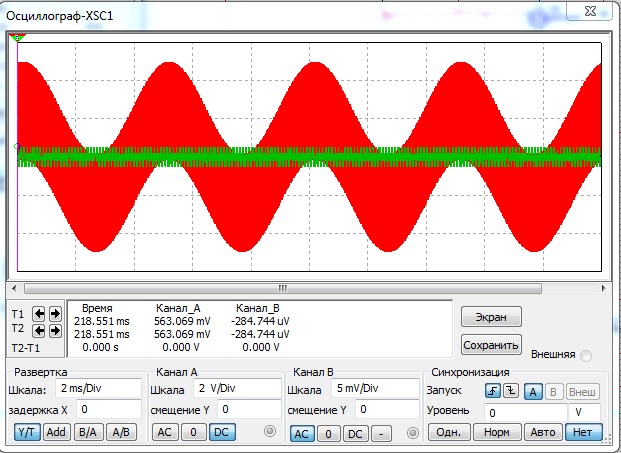The image size is (621, 453).
Task: Choose trigger source B
Action: click(x=553, y=392)
